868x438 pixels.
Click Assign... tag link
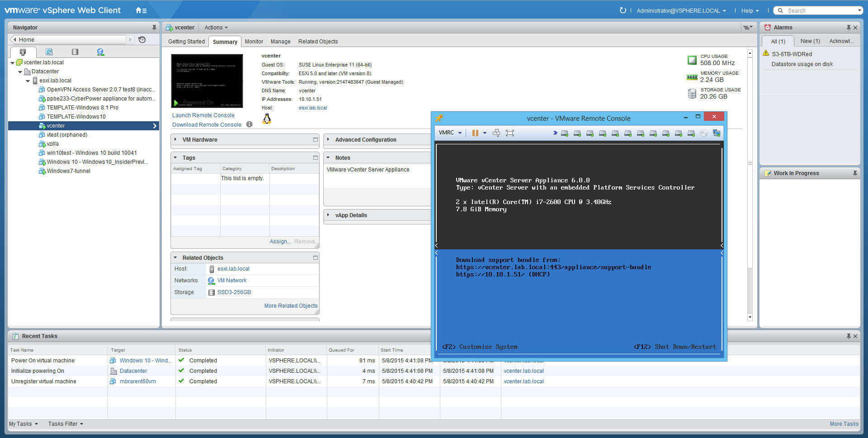click(280, 242)
